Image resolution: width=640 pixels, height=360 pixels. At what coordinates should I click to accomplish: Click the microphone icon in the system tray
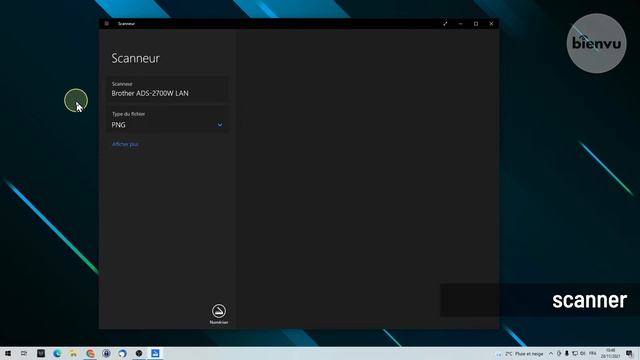pos(567,353)
